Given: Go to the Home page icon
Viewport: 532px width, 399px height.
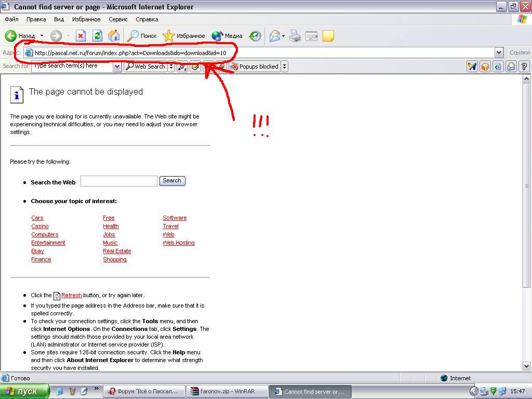Looking at the screenshot, I should [114, 36].
